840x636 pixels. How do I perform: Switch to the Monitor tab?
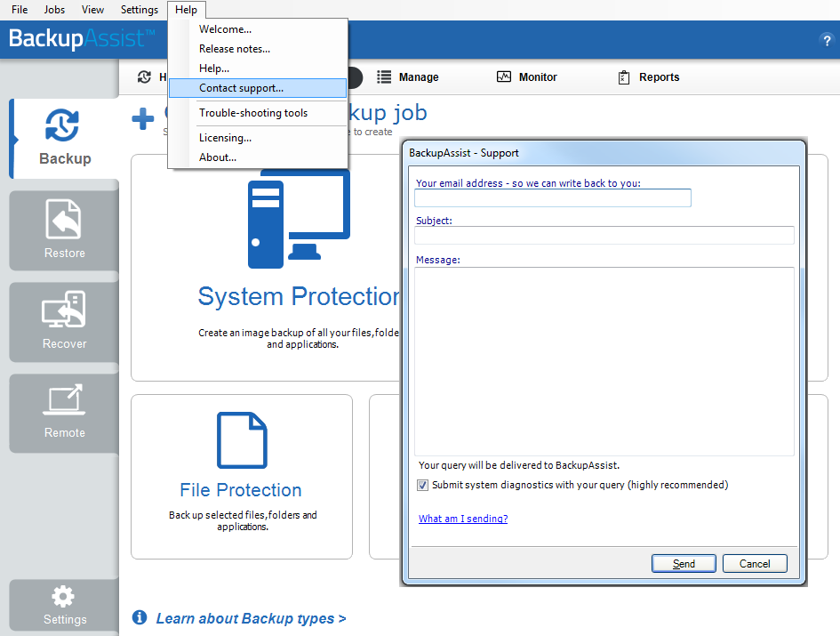527,77
